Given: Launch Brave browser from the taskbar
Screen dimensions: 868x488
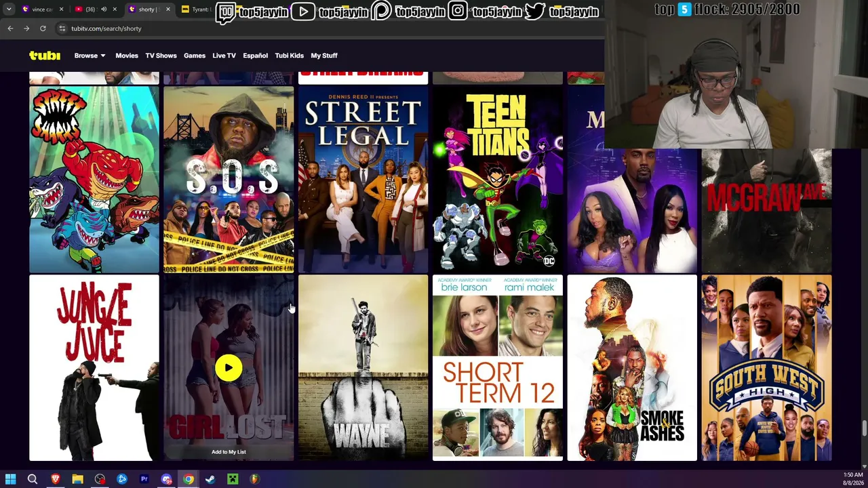Looking at the screenshot, I should pos(56,479).
